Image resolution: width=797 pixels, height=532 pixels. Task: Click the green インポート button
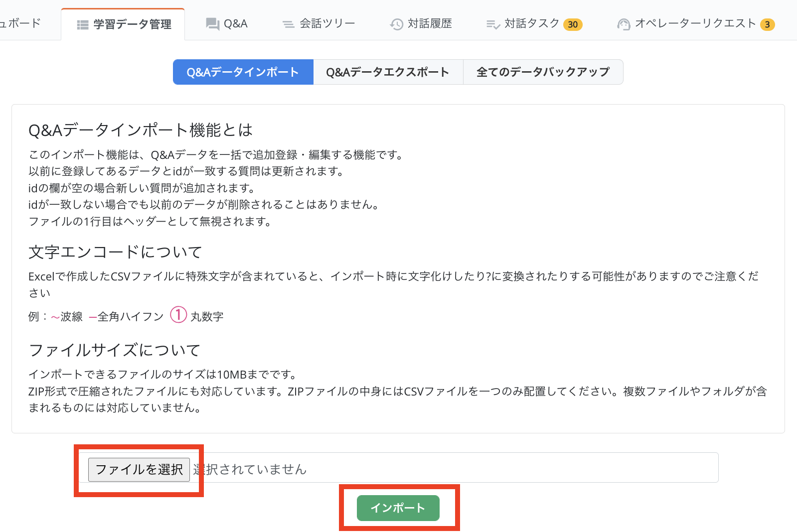(x=398, y=508)
